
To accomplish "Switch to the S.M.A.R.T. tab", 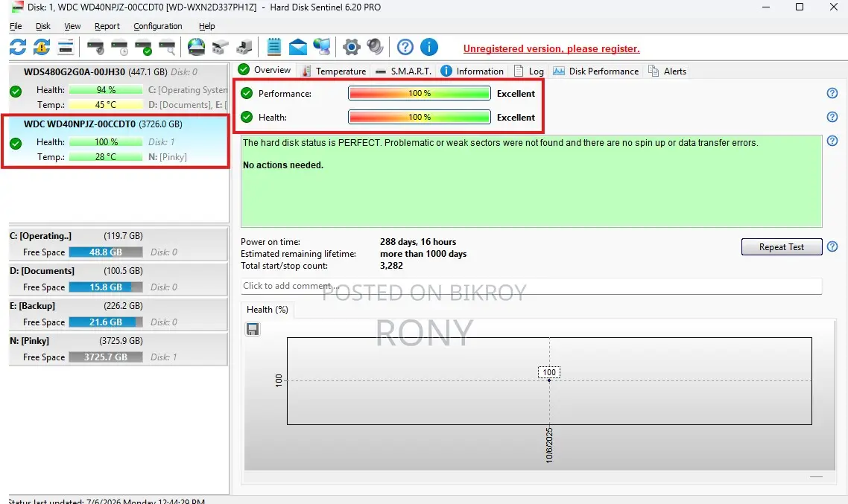I will [x=403, y=71].
